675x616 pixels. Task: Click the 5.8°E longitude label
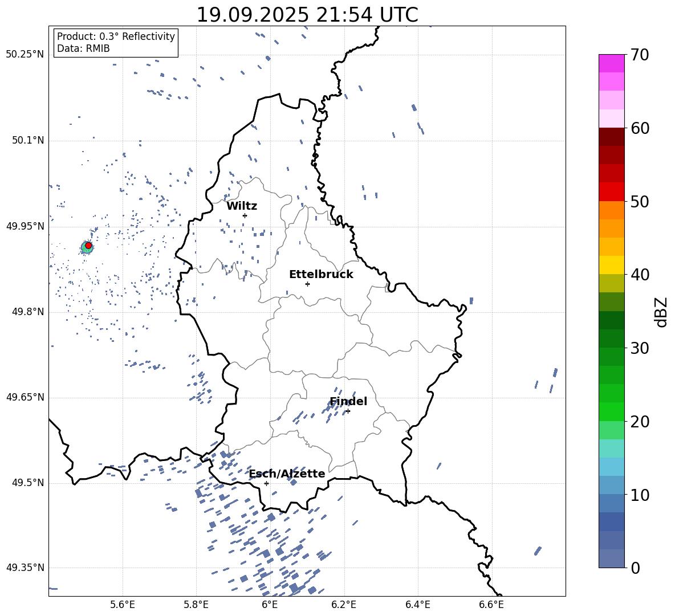196,605
